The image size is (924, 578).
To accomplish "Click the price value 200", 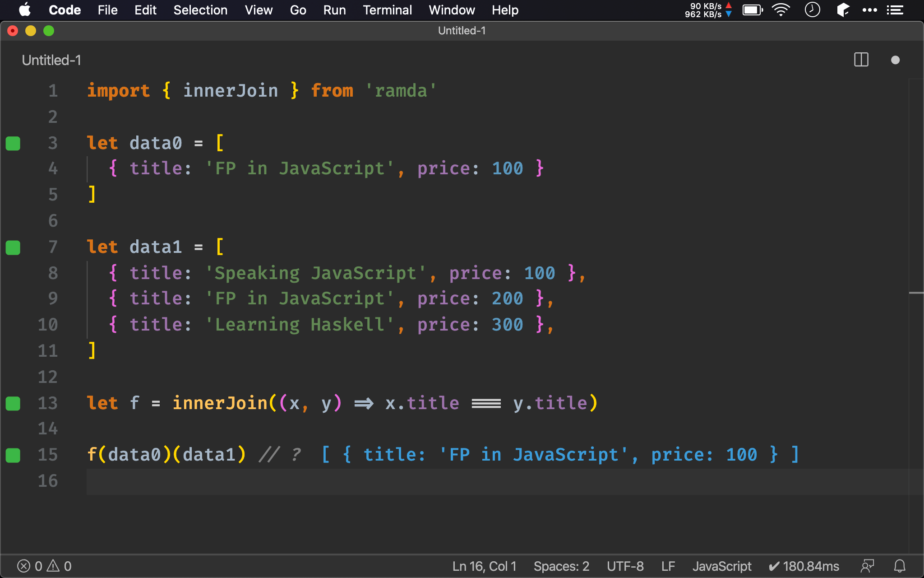I will (x=507, y=298).
